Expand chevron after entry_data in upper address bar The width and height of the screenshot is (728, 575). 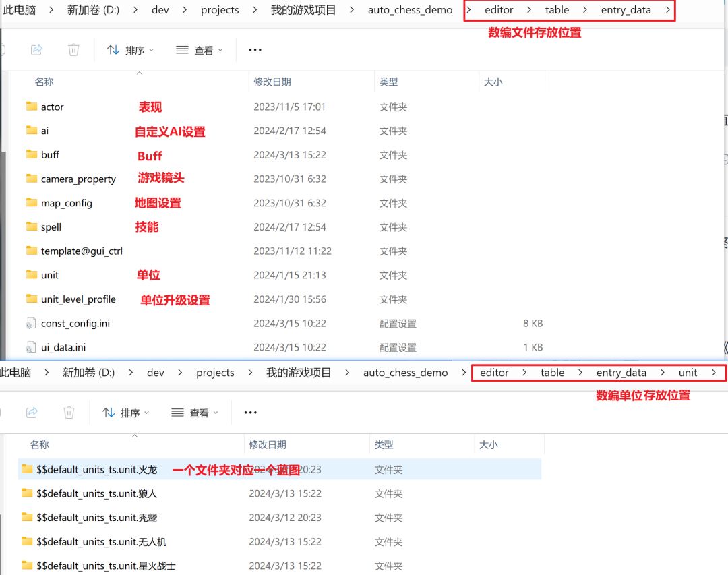[667, 9]
